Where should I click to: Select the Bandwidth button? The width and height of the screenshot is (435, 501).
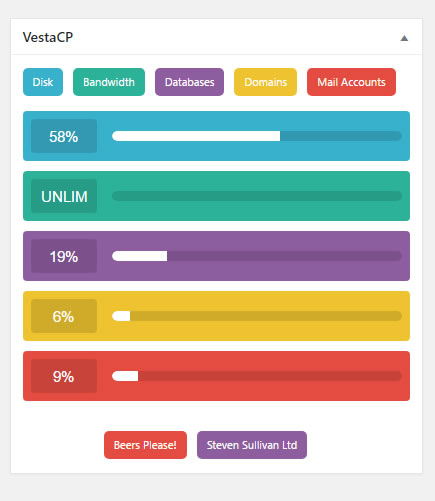tap(109, 82)
